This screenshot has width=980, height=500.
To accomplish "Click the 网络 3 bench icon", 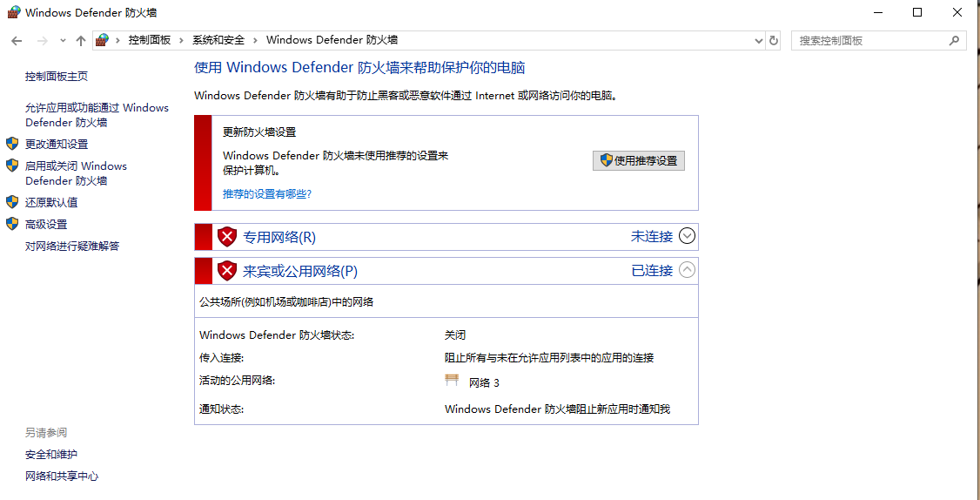I will click(x=452, y=381).
